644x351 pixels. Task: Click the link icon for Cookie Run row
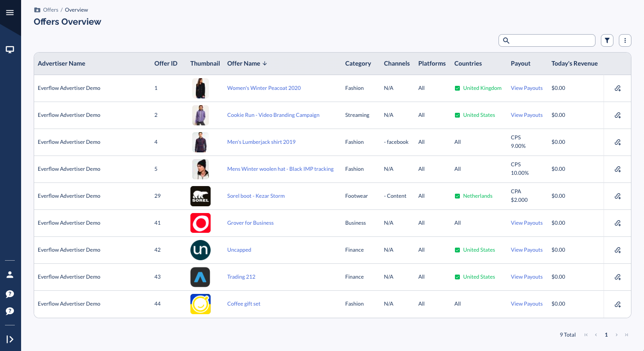tap(618, 115)
